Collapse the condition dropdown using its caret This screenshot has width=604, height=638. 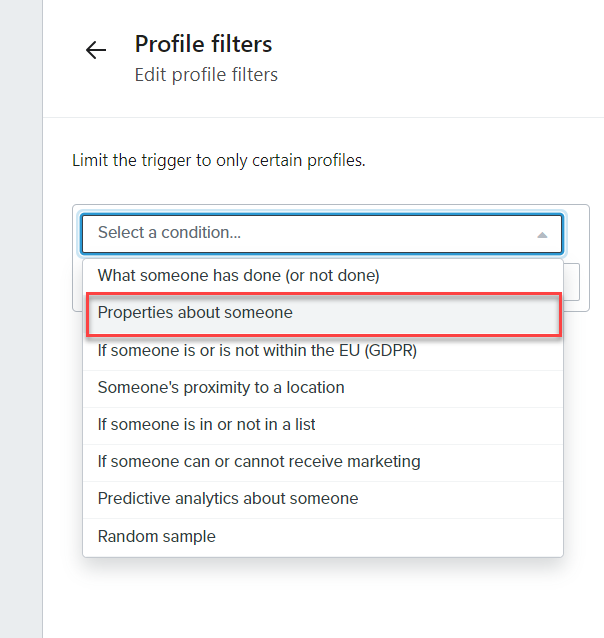click(x=542, y=235)
